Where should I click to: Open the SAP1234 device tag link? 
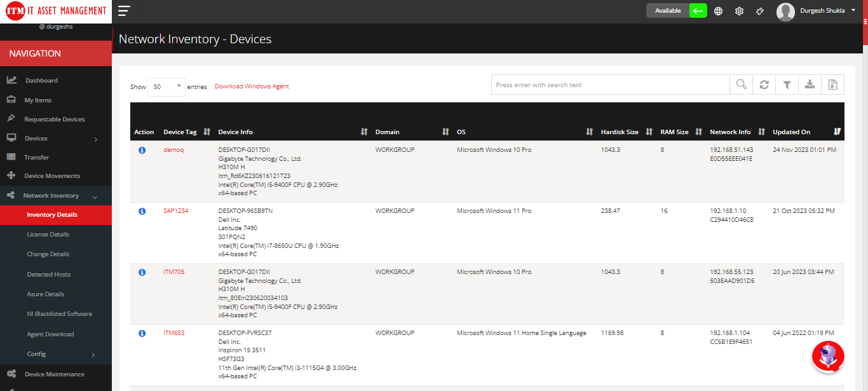pos(176,211)
